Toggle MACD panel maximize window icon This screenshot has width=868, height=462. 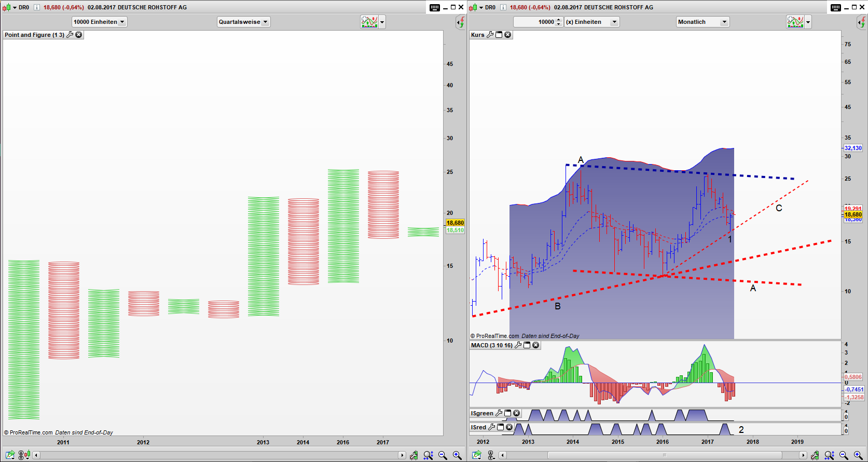tap(527, 345)
